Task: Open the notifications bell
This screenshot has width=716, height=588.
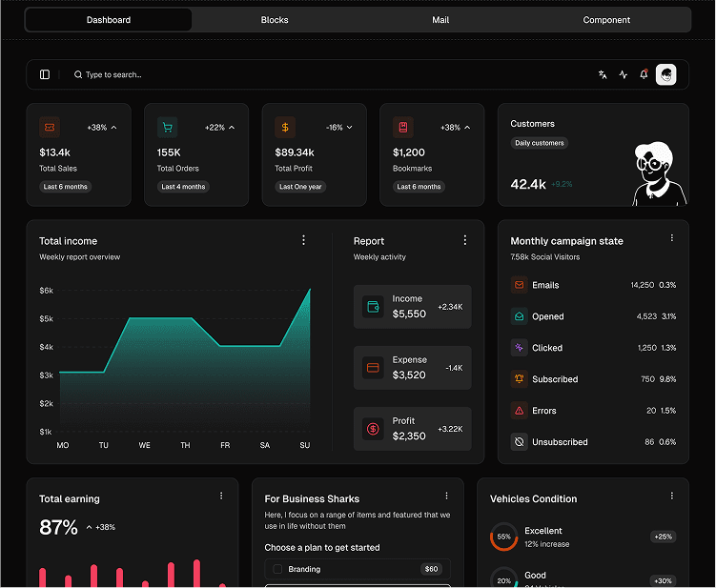Action: [x=644, y=74]
